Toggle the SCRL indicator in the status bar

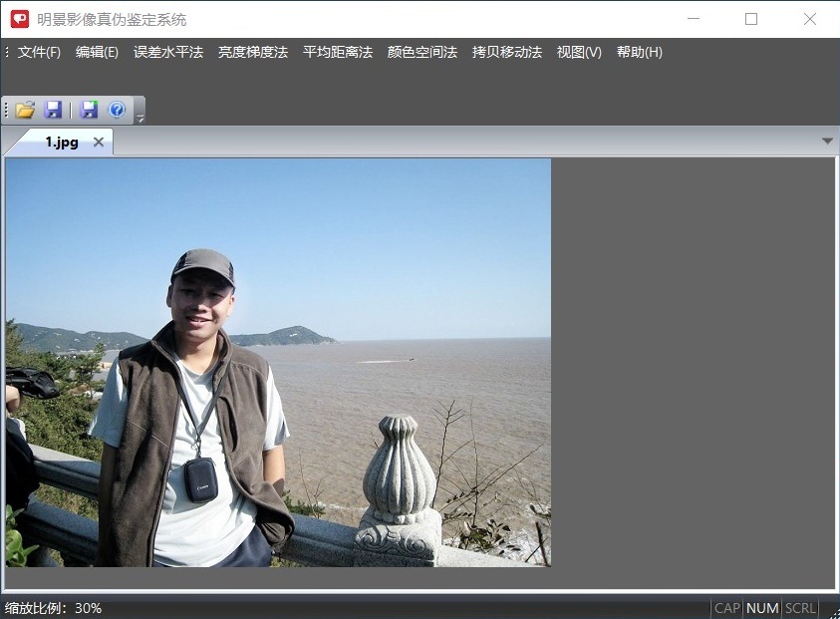pos(798,608)
